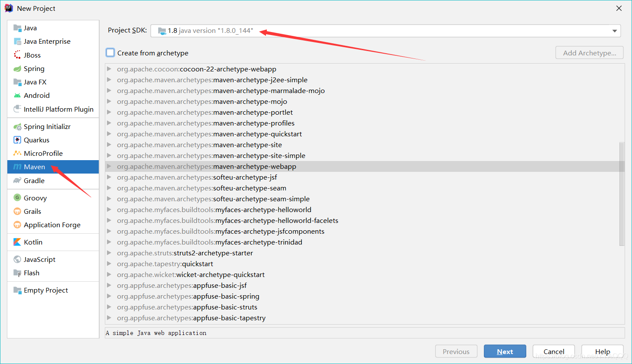The height and width of the screenshot is (364, 632).
Task: Click the Previous button
Action: pyautogui.click(x=456, y=351)
